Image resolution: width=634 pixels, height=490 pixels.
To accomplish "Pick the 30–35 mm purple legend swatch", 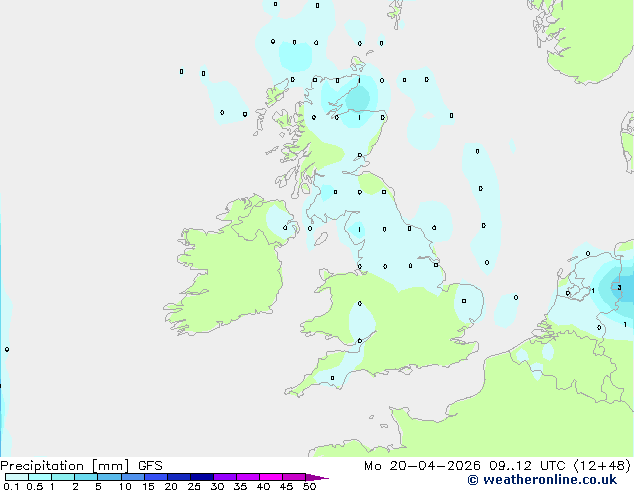I will 225,477.
